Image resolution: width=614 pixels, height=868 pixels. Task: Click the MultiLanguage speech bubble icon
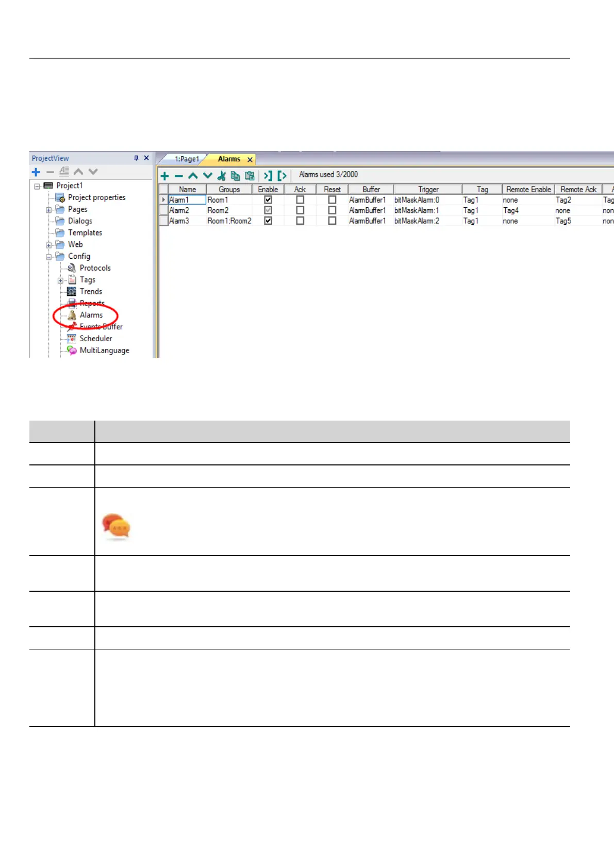point(72,350)
